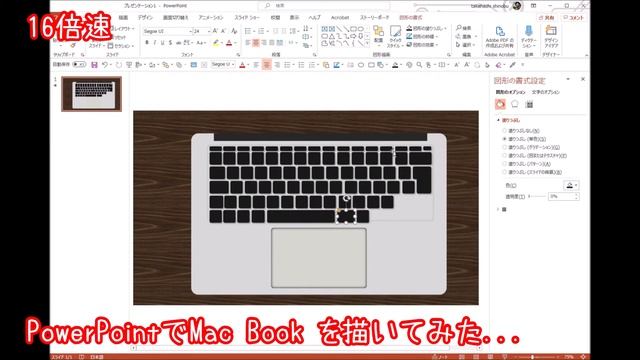Screen dimensions: 640x360
Task: Select Gradient fill (グラデーション) radio
Action: 504,147
